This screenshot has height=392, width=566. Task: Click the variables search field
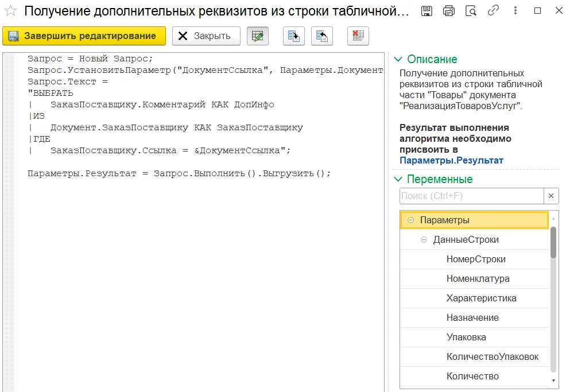pyautogui.click(x=471, y=196)
